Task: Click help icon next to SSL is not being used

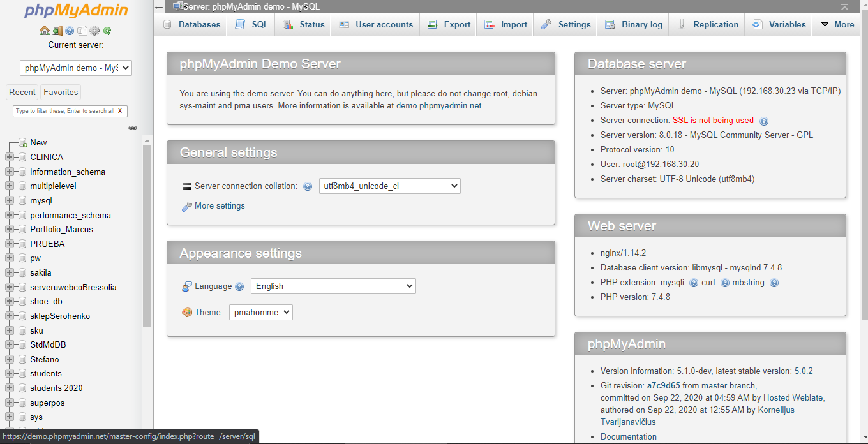Action: (x=764, y=121)
